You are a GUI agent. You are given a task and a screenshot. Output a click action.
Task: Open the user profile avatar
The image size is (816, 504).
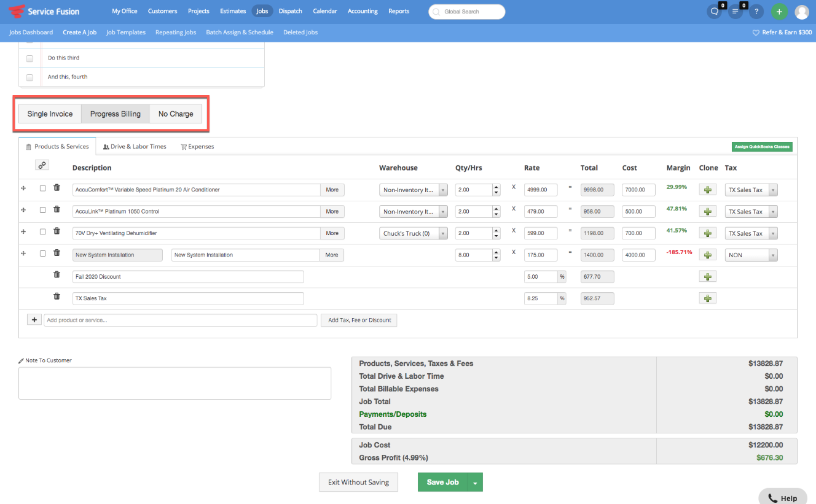click(802, 12)
